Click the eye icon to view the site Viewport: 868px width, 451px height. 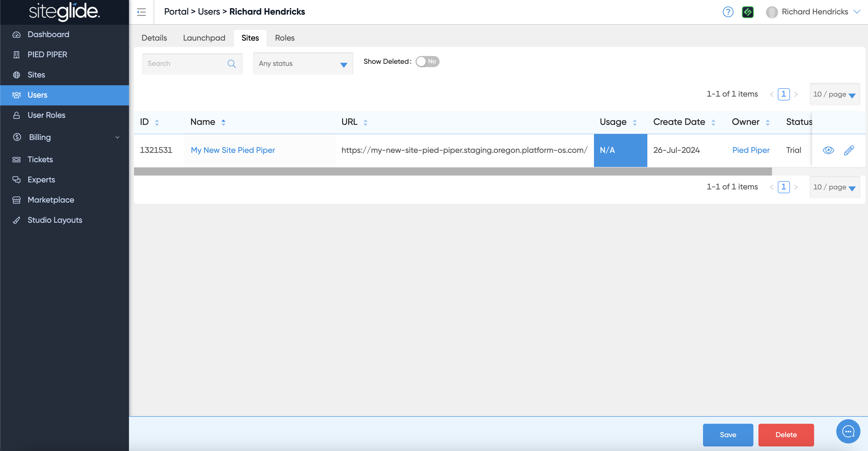pyautogui.click(x=828, y=150)
